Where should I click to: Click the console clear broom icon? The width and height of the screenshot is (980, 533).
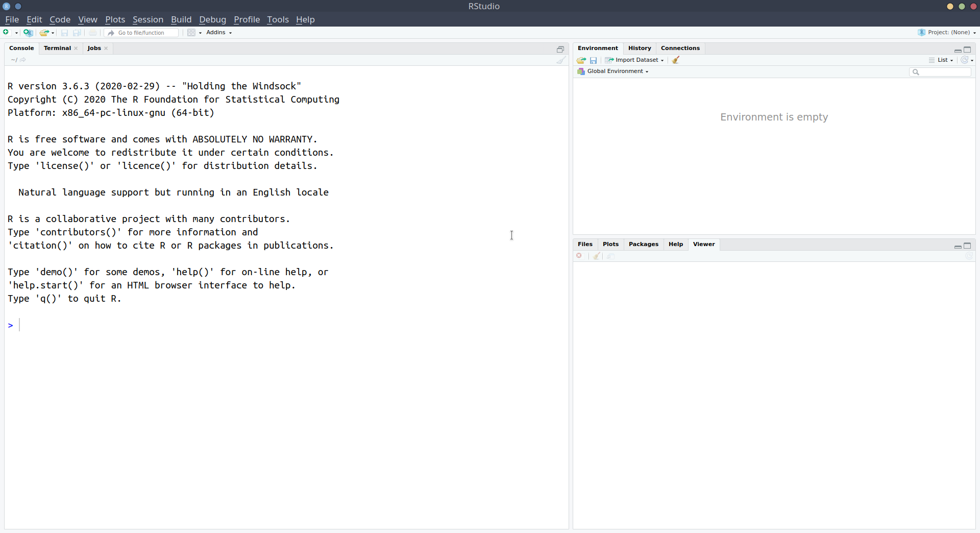[x=561, y=60]
